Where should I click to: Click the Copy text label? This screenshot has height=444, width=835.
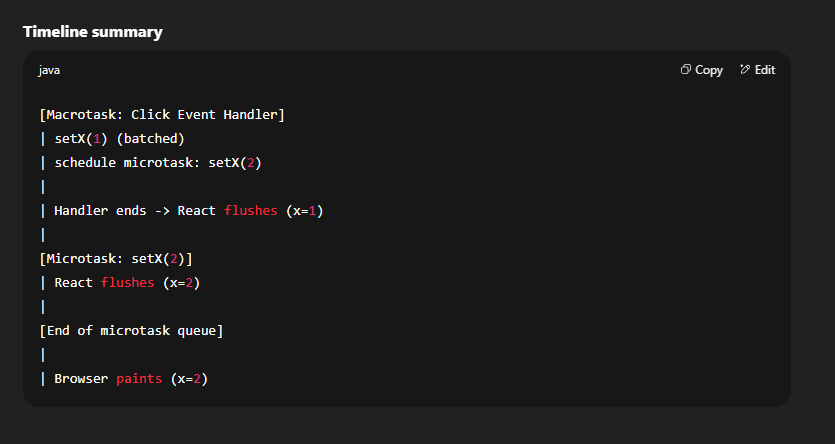coord(709,70)
